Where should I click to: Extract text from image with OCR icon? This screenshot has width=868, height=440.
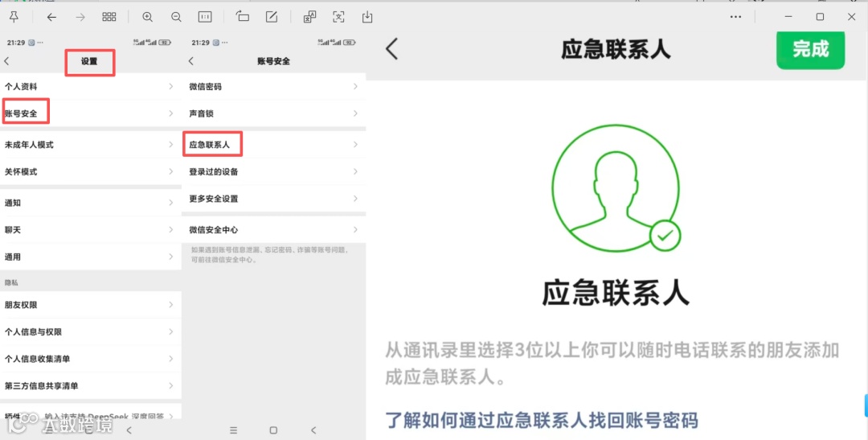pos(338,17)
